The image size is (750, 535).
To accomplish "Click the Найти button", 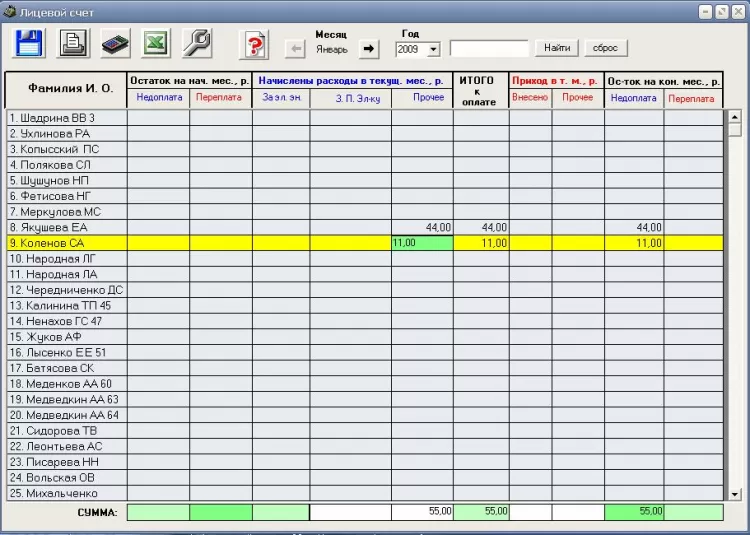I will click(557, 48).
